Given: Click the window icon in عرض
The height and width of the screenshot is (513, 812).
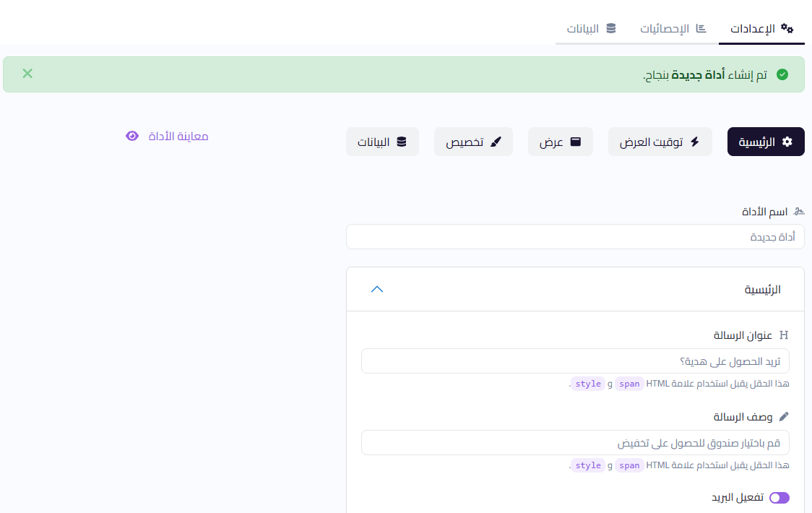Looking at the screenshot, I should (x=575, y=142).
